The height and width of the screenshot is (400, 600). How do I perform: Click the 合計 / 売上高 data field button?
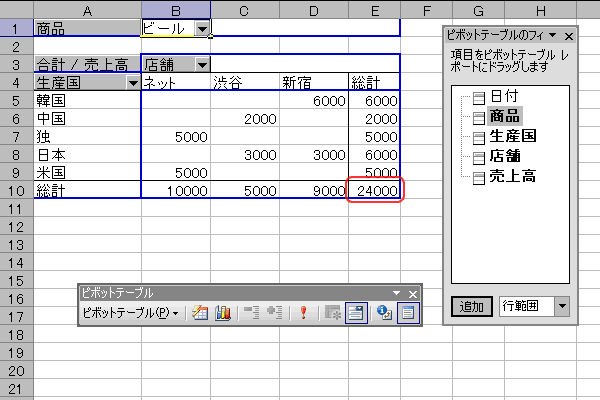(87, 64)
